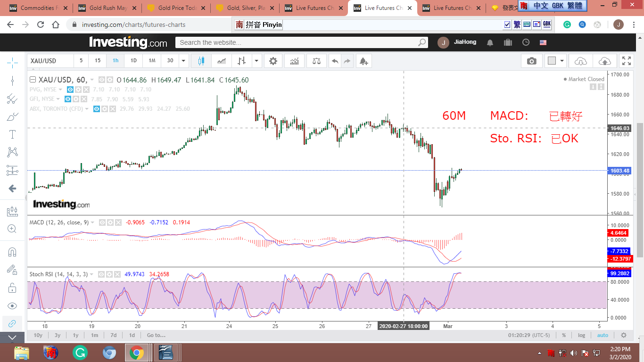This screenshot has width=644, height=362.
Task: Enter fullscreen chart mode
Action: pos(626,61)
